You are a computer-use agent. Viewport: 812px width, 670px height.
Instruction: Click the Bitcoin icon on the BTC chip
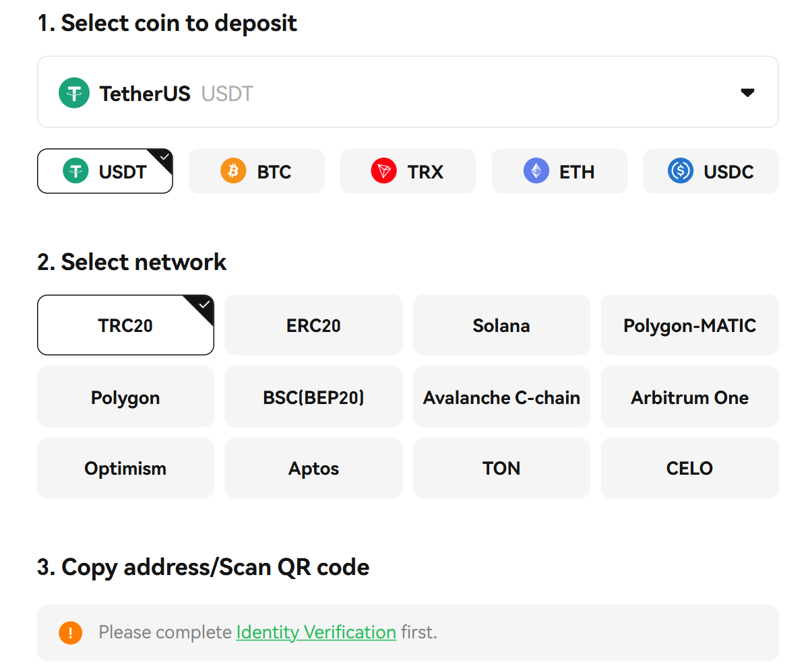point(233,171)
